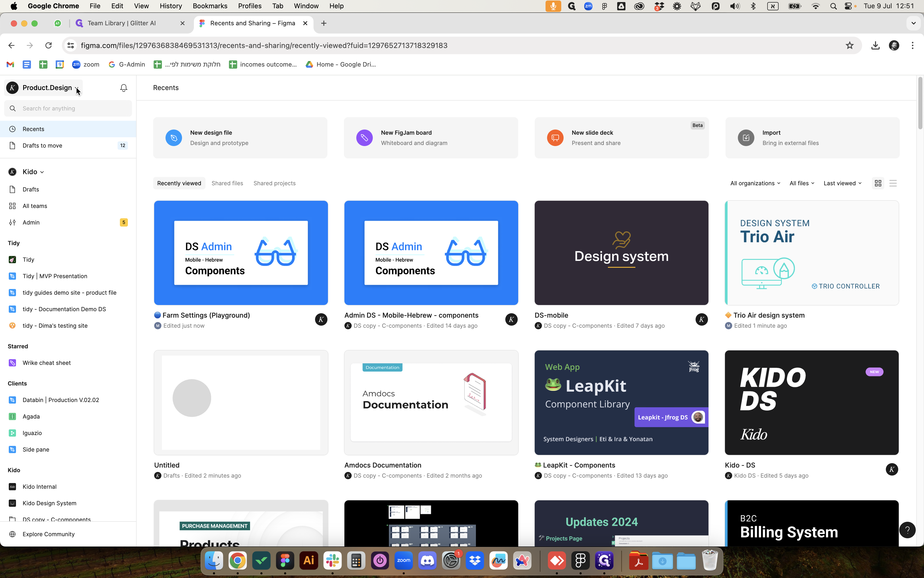Open Amdocs Documentation thumbnail
This screenshot has height=578, width=924.
tap(431, 403)
